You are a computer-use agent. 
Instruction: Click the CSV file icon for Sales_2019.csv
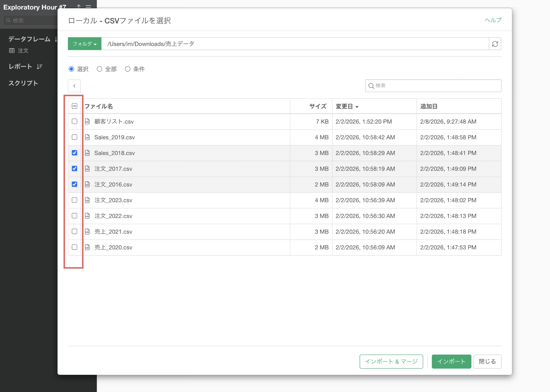pos(87,137)
